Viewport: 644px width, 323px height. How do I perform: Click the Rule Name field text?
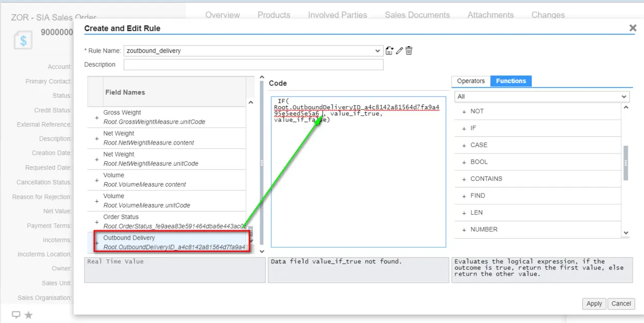click(154, 51)
